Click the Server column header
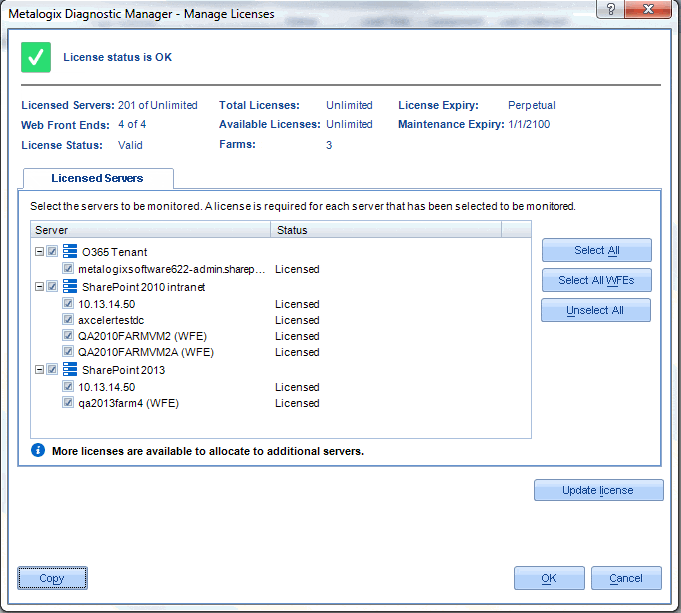The width and height of the screenshot is (681, 613). [x=151, y=229]
